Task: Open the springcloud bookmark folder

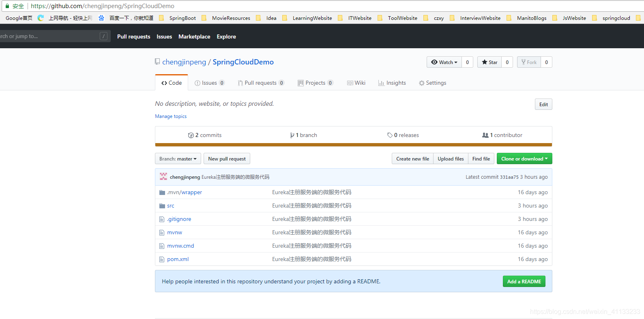Action: [x=611, y=18]
